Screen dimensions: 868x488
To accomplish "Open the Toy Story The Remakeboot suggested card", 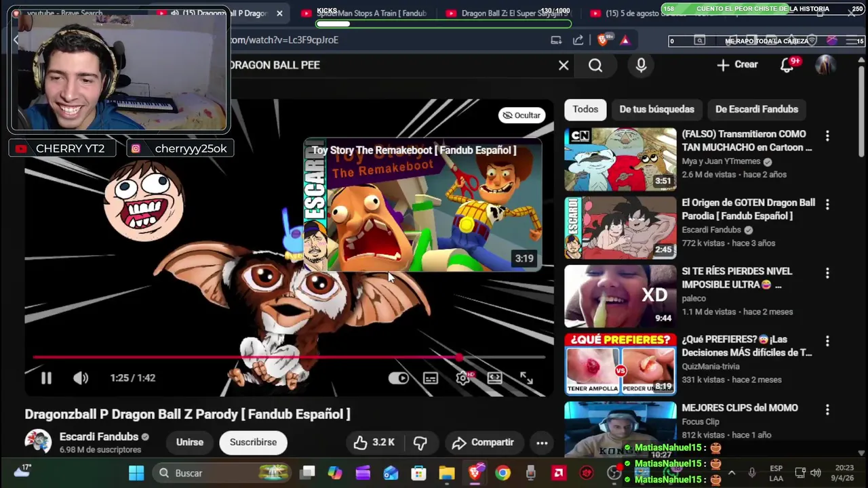I will 422,205.
